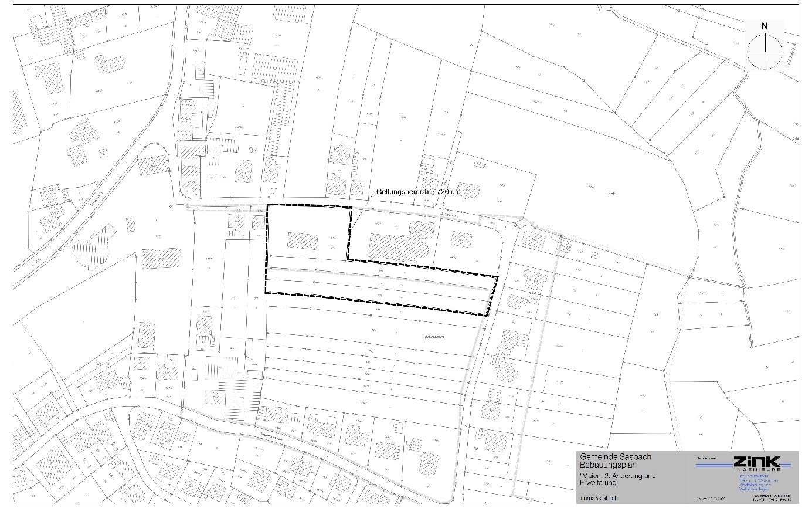Click the word 'Erweiterung' in the title block
The width and height of the screenshot is (812, 508).
coord(600,484)
